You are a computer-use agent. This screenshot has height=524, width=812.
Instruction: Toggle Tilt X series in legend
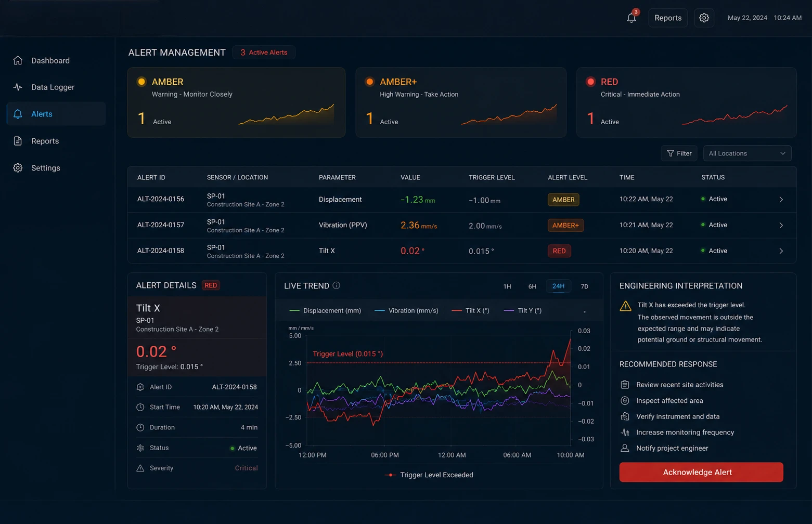pos(471,310)
